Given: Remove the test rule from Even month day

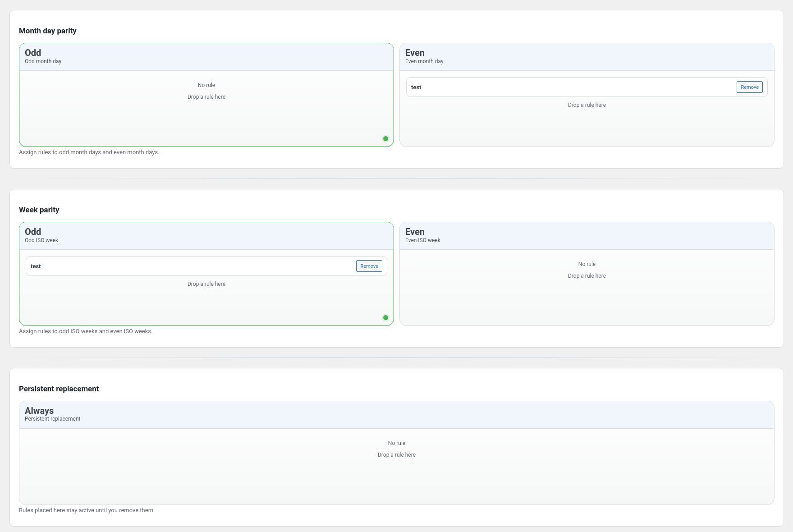Looking at the screenshot, I should tap(749, 87).
